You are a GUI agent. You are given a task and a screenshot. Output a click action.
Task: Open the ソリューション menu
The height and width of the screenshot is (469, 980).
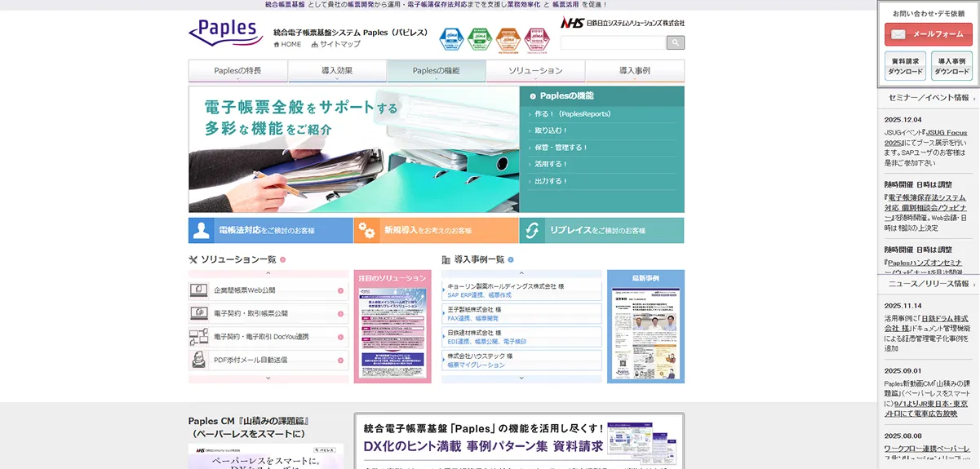(x=535, y=71)
